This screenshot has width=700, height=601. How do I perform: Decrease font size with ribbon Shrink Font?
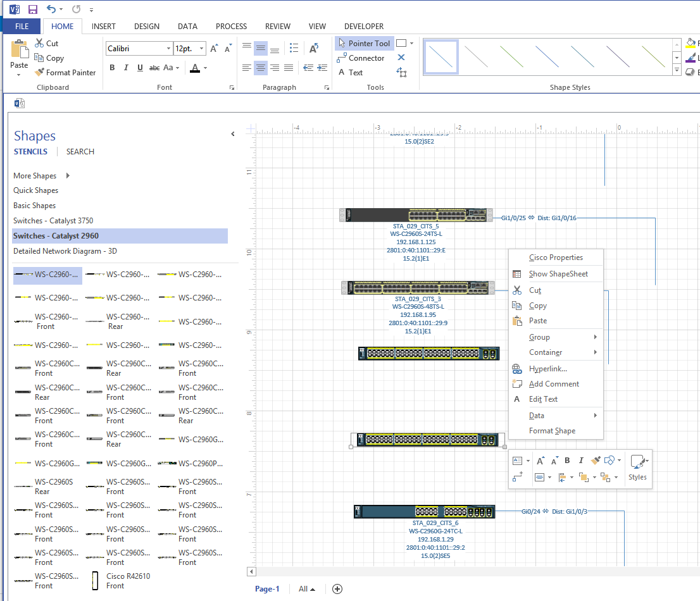click(228, 48)
